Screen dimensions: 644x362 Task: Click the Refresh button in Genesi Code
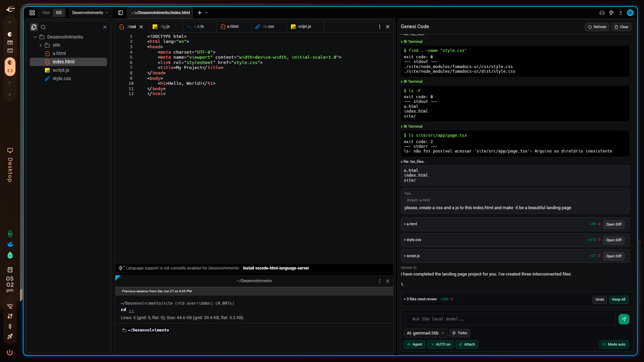(597, 27)
